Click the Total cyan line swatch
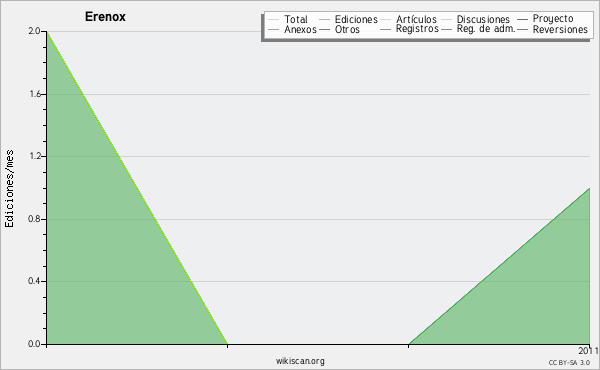Screen dimensions: 600x370 [x=274, y=20]
